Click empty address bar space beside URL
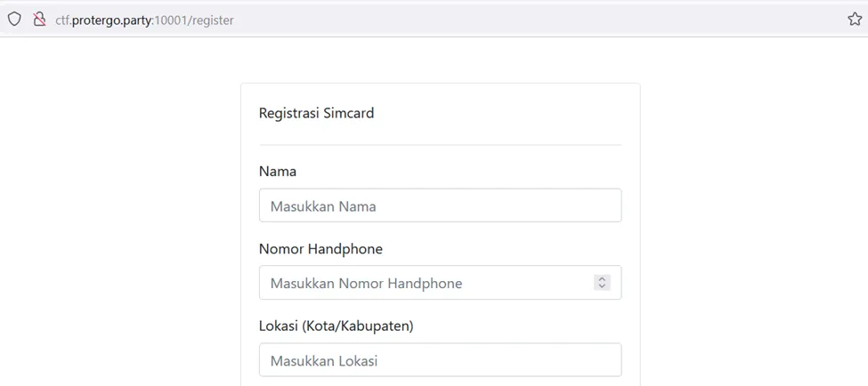The image size is (868, 386). coord(534,20)
